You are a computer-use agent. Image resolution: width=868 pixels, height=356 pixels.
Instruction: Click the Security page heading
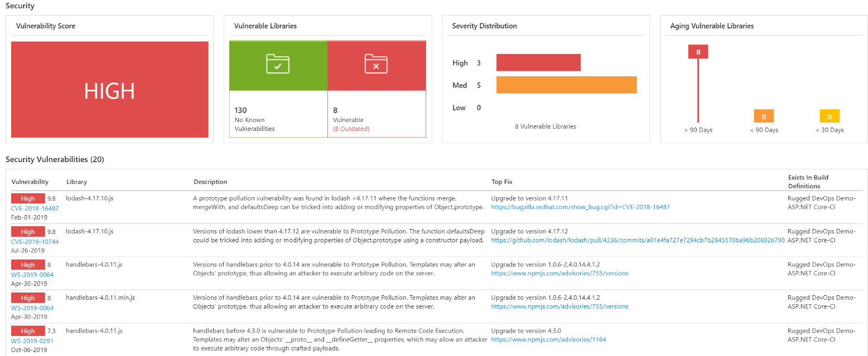(20, 6)
